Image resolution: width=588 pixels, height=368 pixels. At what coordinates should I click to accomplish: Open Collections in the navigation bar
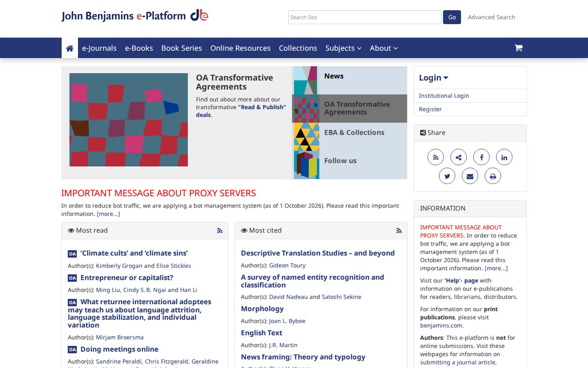pyautogui.click(x=298, y=48)
